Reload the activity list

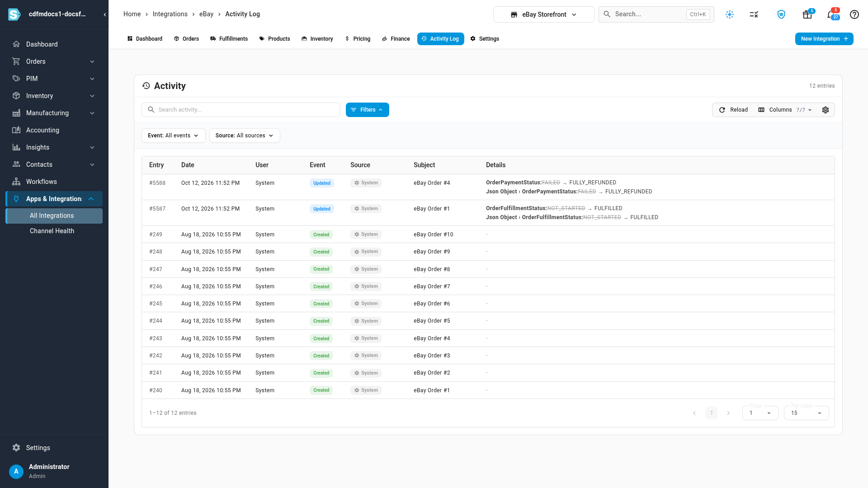(x=733, y=110)
